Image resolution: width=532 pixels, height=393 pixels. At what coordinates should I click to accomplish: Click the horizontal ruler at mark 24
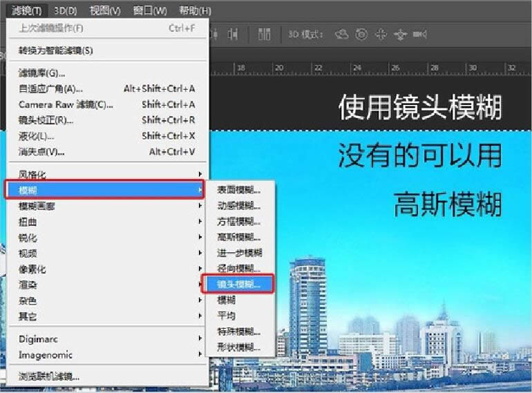(x=356, y=69)
